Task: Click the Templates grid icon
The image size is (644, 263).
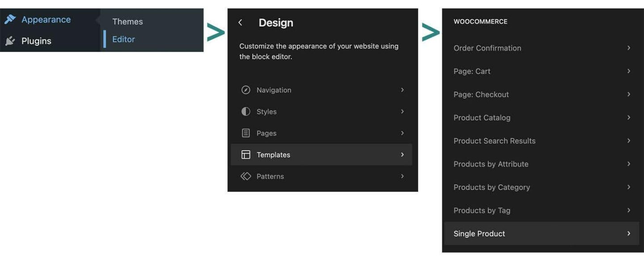Action: coord(246,154)
